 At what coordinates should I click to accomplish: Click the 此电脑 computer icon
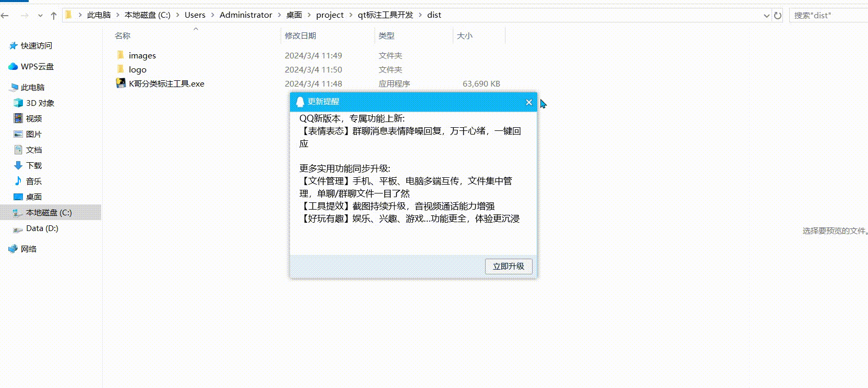click(14, 87)
